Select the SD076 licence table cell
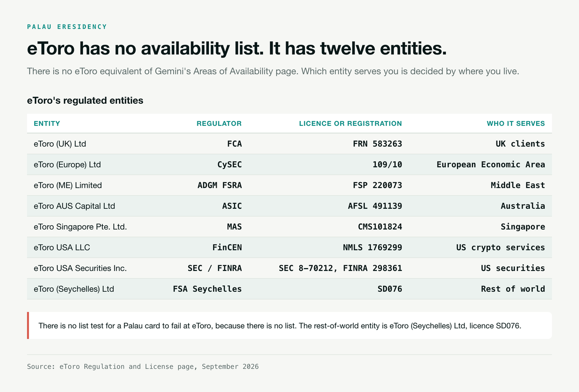This screenshot has width=579, height=392. tap(390, 289)
